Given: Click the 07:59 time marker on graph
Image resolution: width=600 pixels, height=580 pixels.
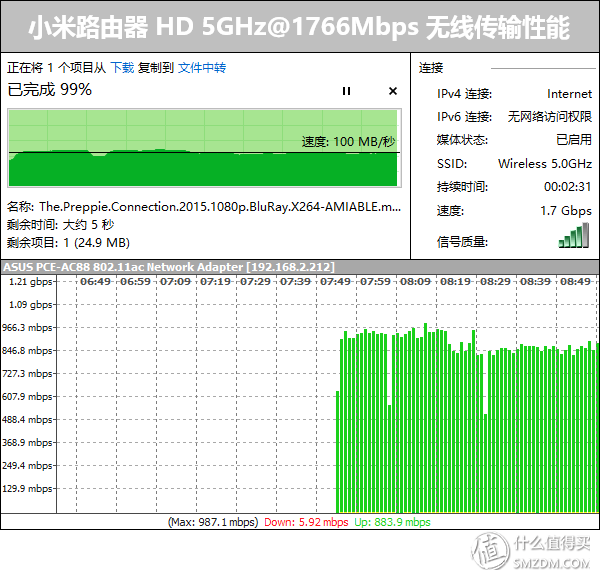Looking at the screenshot, I should (375, 282).
